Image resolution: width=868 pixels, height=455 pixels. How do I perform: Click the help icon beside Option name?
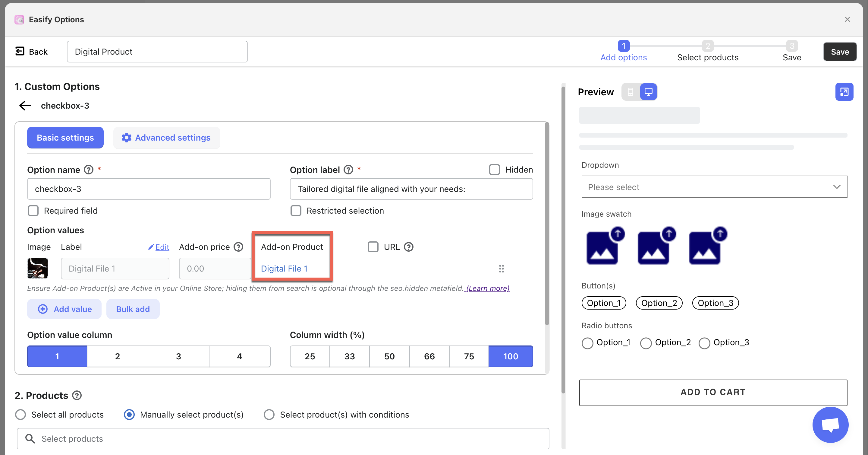tap(89, 170)
